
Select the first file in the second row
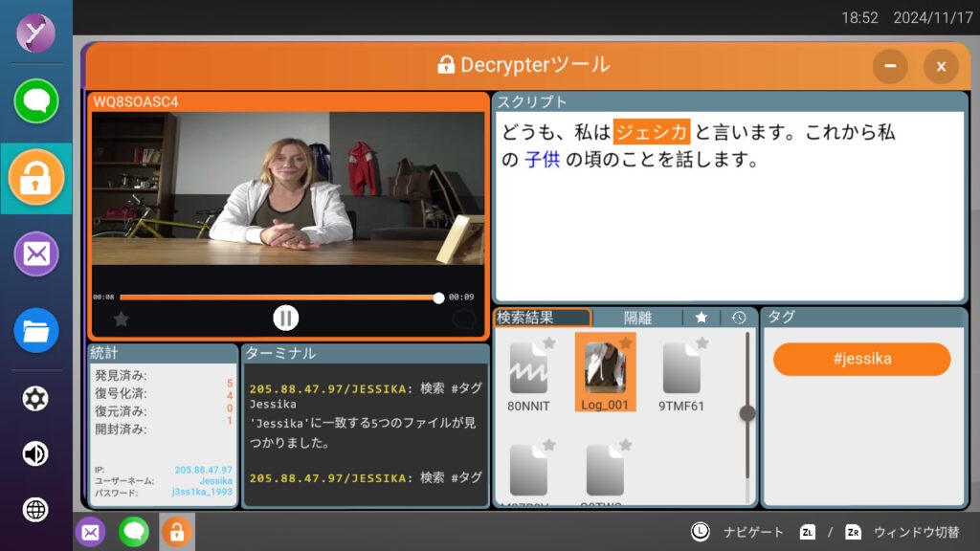(x=528, y=472)
